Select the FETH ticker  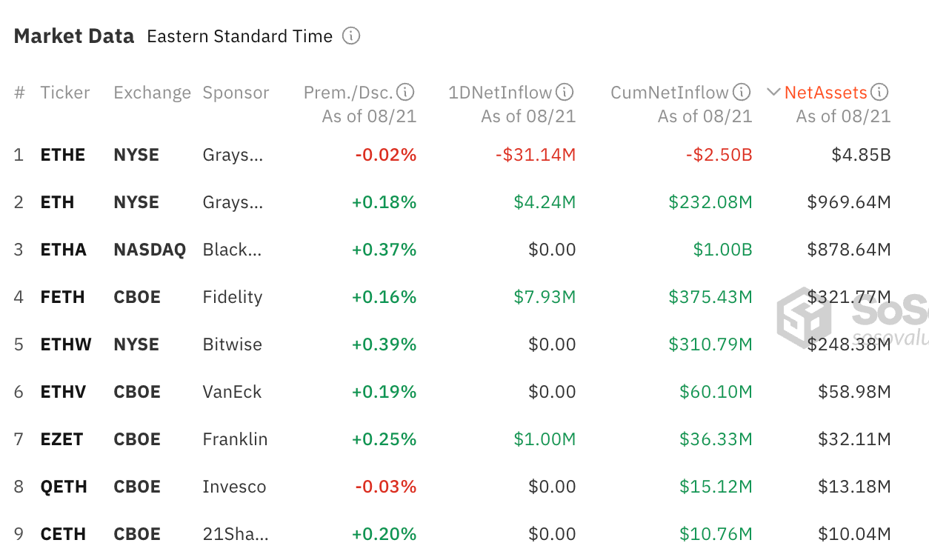63,297
